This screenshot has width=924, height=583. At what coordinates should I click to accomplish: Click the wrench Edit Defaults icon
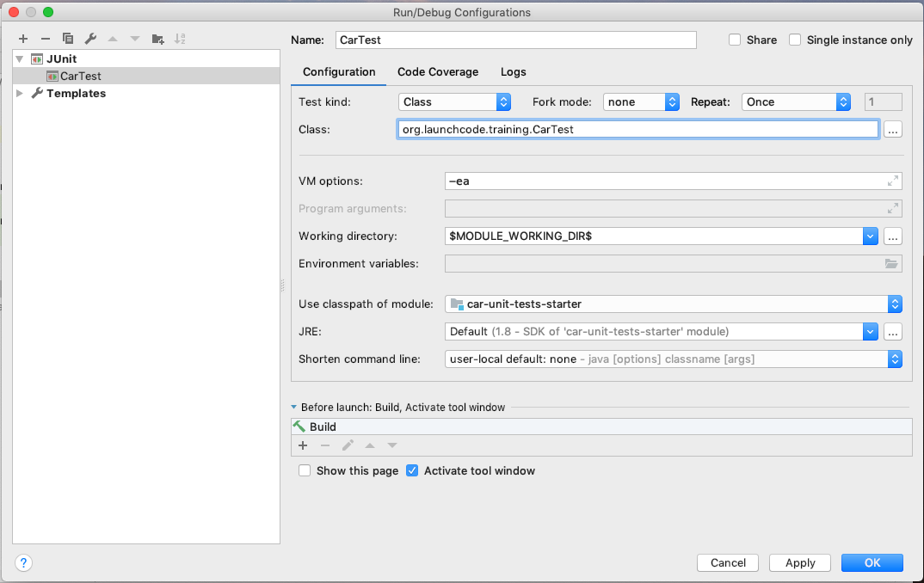point(90,39)
